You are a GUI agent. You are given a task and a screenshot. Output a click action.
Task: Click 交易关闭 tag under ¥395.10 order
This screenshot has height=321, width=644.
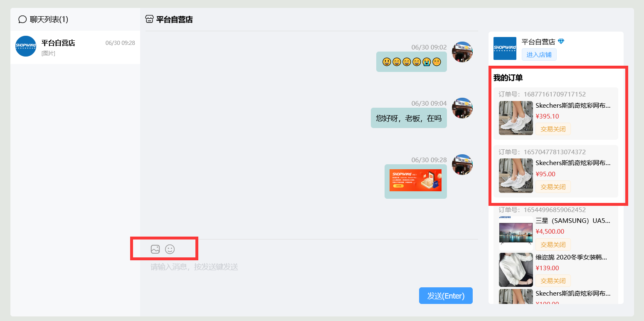[553, 129]
